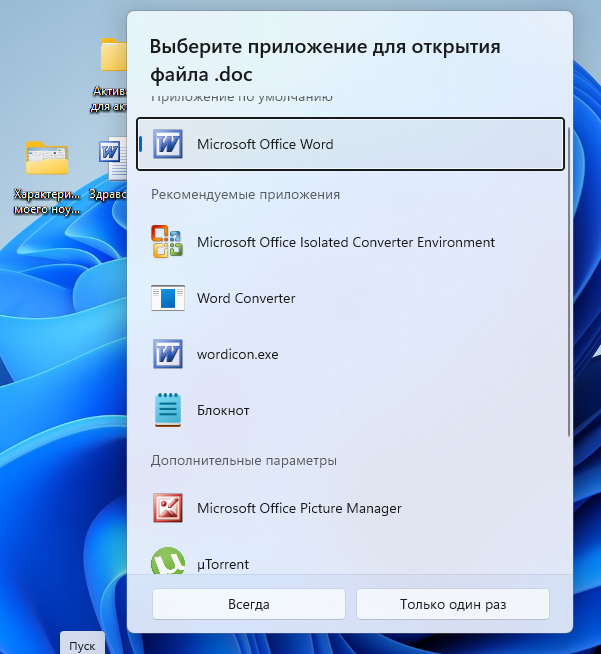The width and height of the screenshot is (601, 654).
Task: Open the Характери... моего ноу... desktop folder
Action: pyautogui.click(x=47, y=178)
